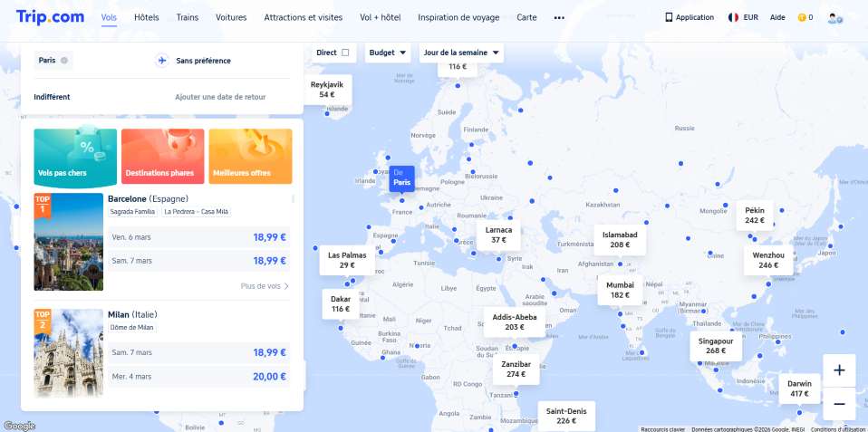Screen dimensions: 868x432
Task: Click the French flag currency icon
Action: tap(734, 17)
